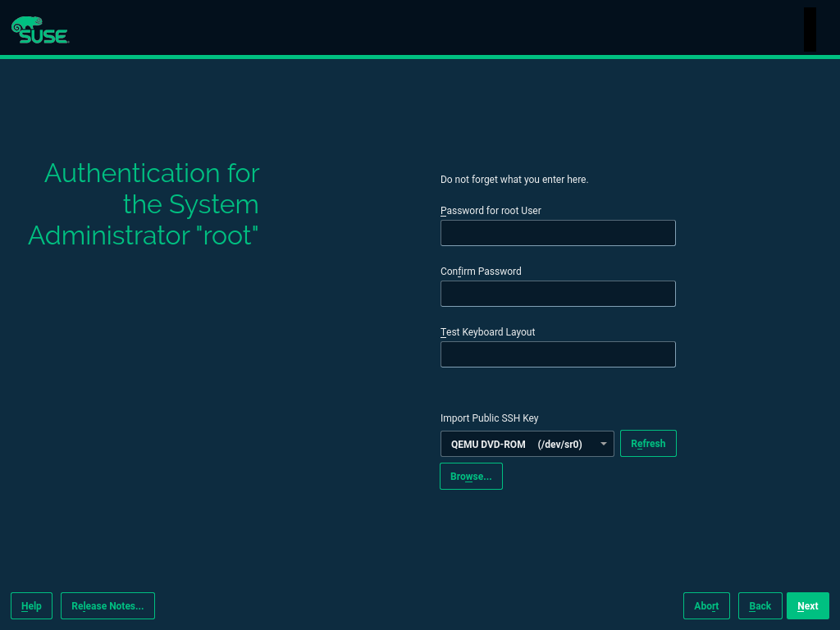This screenshot has height=630, width=840.
Task: Select the Test Keyboard Layout text field
Action: point(558,354)
